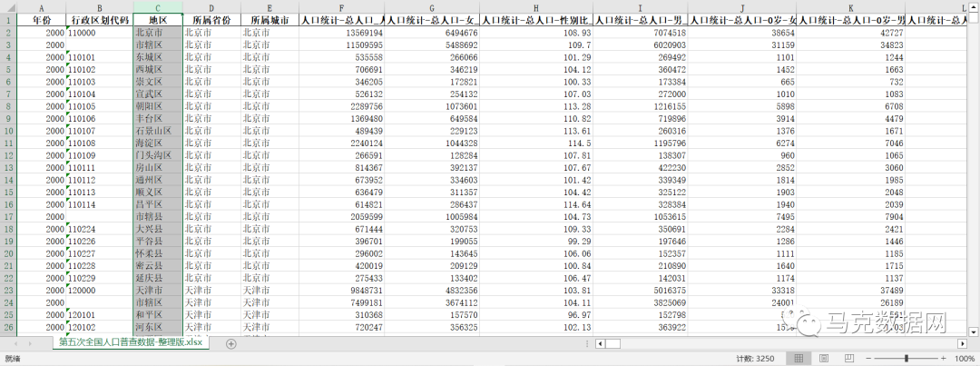Select column J header

coord(742,7)
